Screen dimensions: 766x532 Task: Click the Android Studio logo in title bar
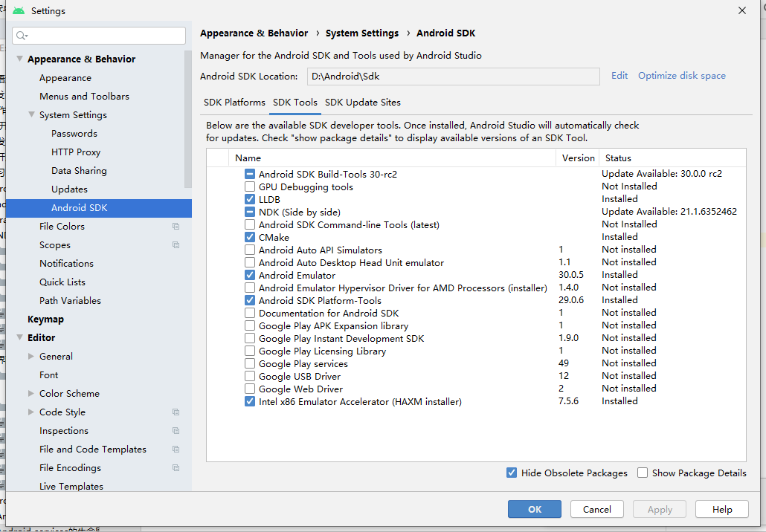[19, 11]
